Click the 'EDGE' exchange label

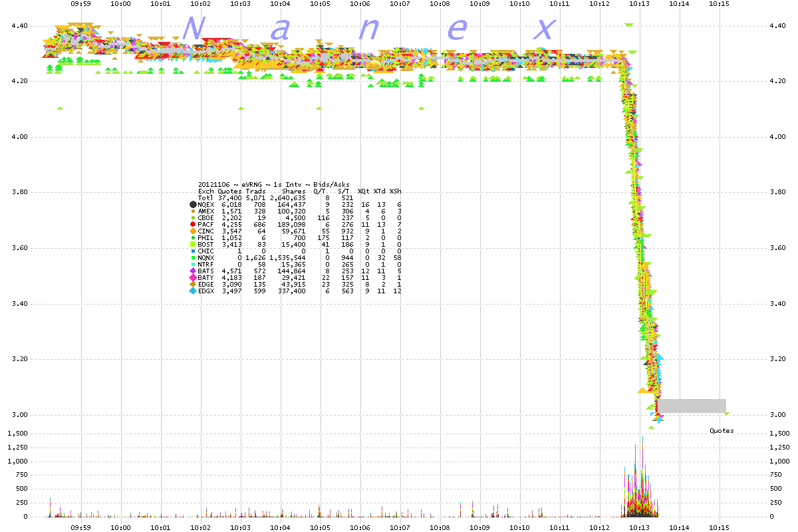tap(206, 284)
